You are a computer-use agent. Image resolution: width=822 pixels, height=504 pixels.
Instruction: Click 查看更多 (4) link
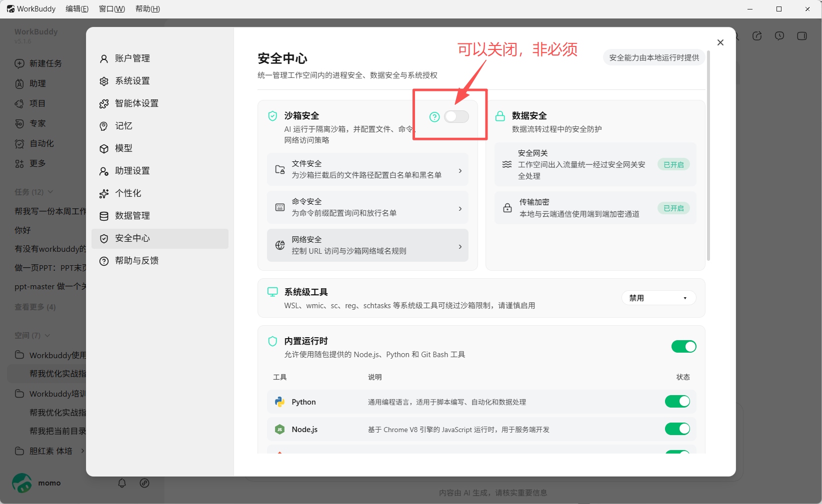tap(35, 307)
